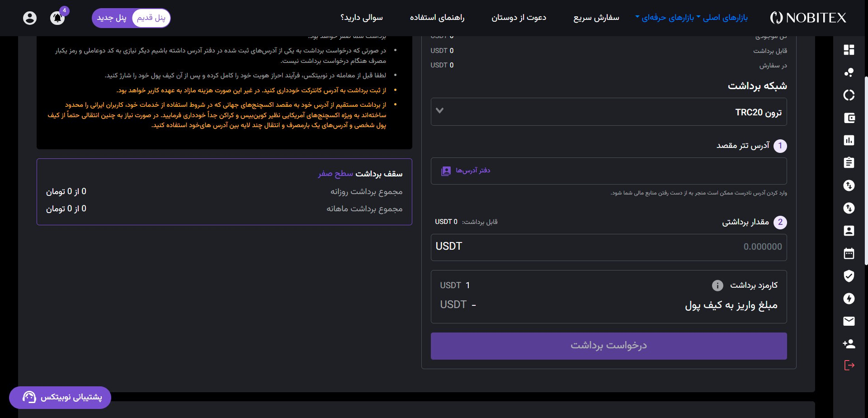Click the قابل برداشت: USDT 0 amount above the input
Image resolution: width=868 pixels, height=418 pixels.
click(466, 222)
